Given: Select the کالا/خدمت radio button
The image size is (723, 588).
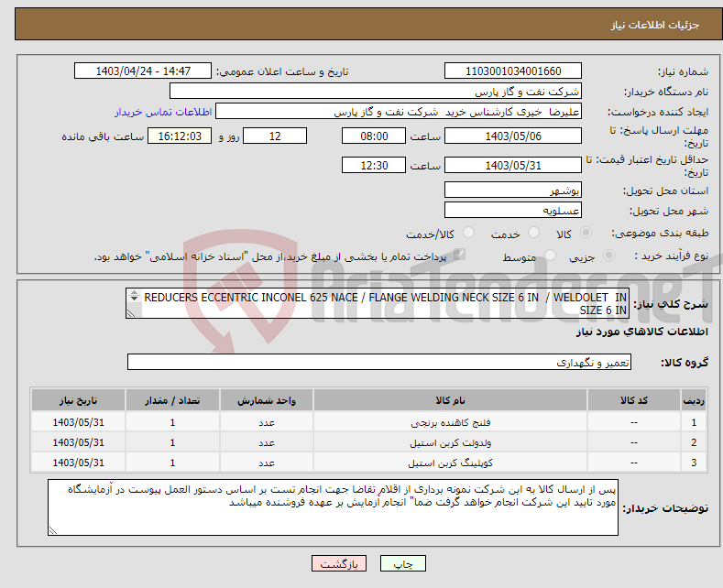Looking at the screenshot, I should click(468, 233).
